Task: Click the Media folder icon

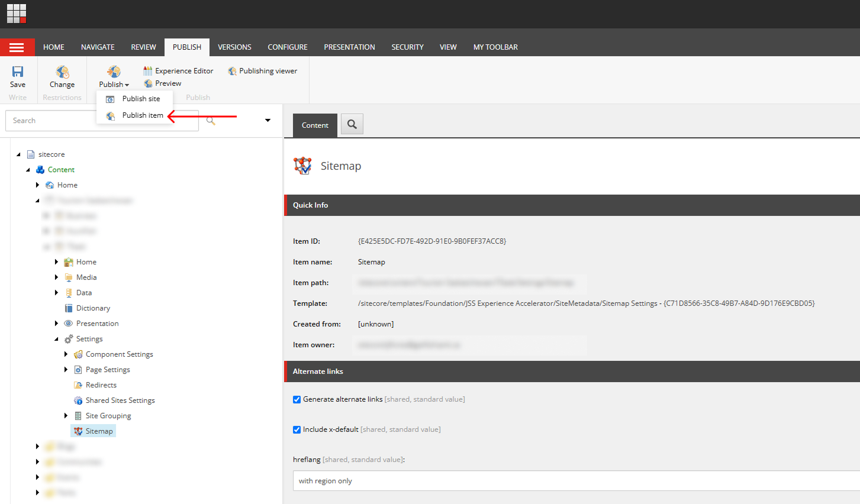Action: [69, 277]
